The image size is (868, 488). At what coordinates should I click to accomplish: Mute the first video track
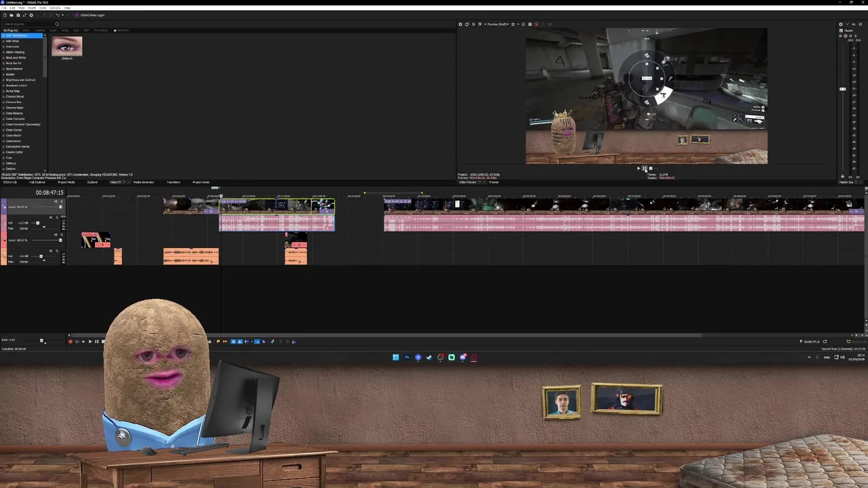56,201
